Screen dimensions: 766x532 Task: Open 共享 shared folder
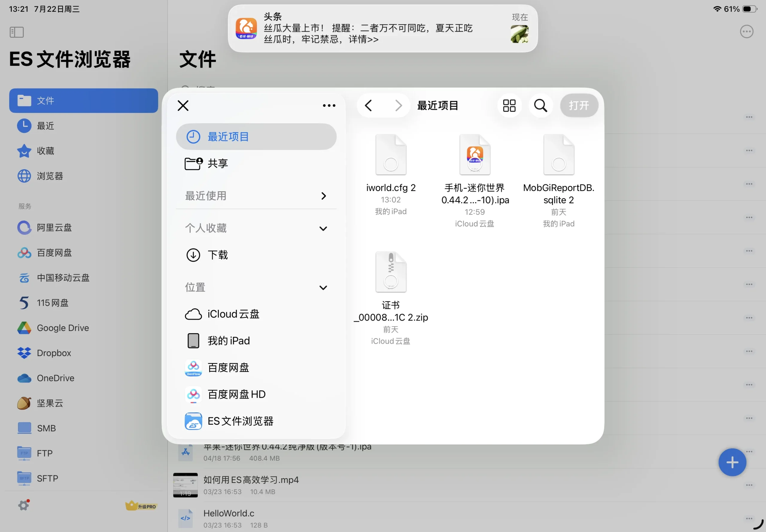pyautogui.click(x=256, y=163)
